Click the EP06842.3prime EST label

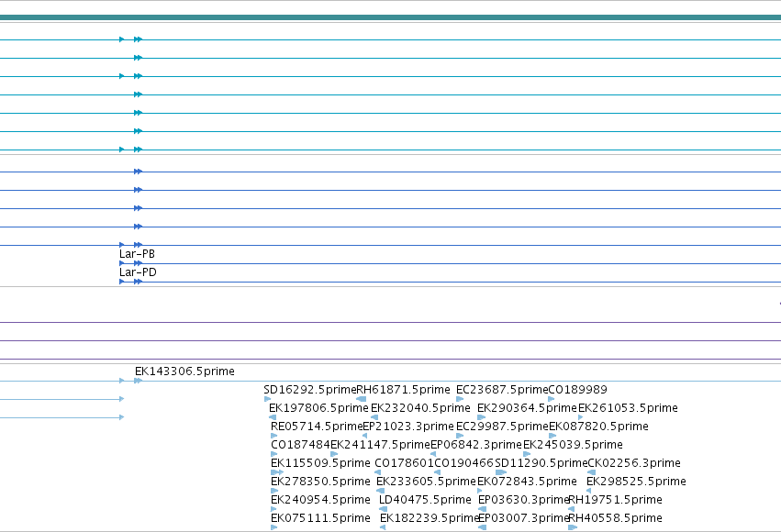(476, 445)
